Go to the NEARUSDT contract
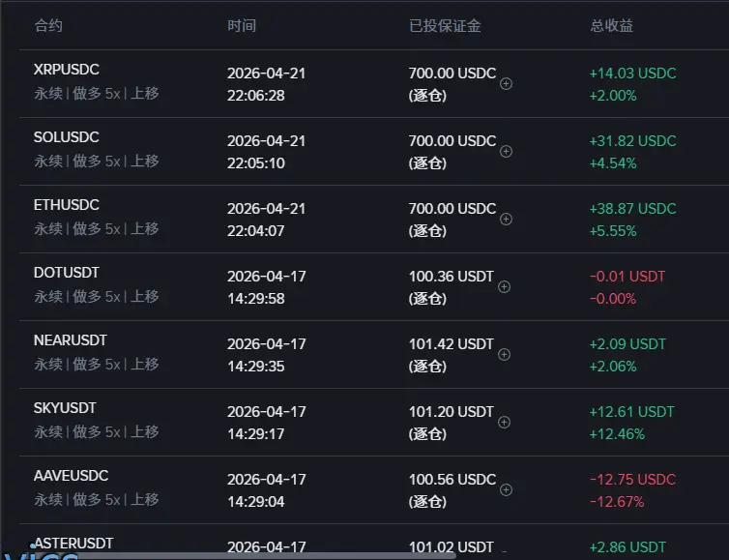This screenshot has height=560, width=729. (x=70, y=341)
